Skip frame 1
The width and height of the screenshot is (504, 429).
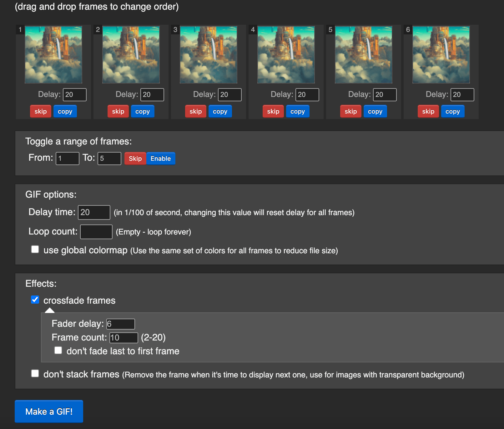[40, 111]
